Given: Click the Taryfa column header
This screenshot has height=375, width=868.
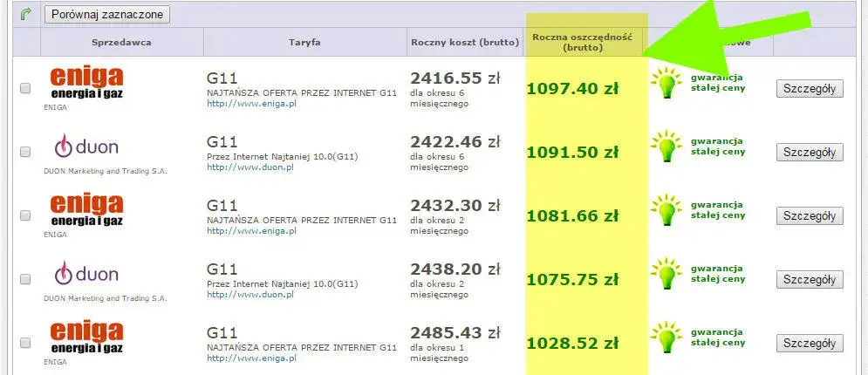Looking at the screenshot, I should tap(304, 42).
